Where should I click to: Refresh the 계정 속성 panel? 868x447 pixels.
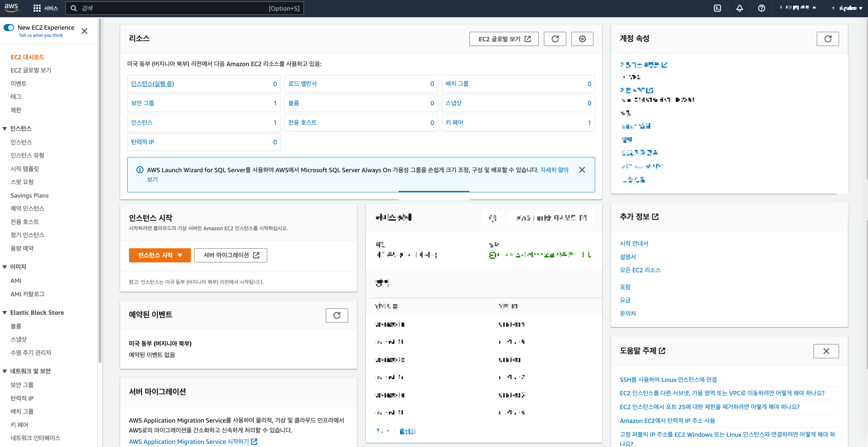[x=828, y=39]
